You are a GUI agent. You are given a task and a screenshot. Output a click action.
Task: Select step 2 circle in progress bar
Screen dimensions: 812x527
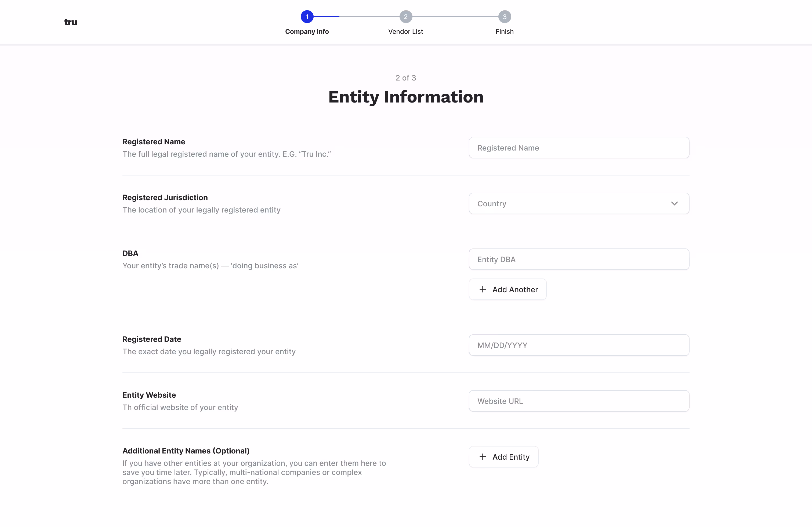406,17
